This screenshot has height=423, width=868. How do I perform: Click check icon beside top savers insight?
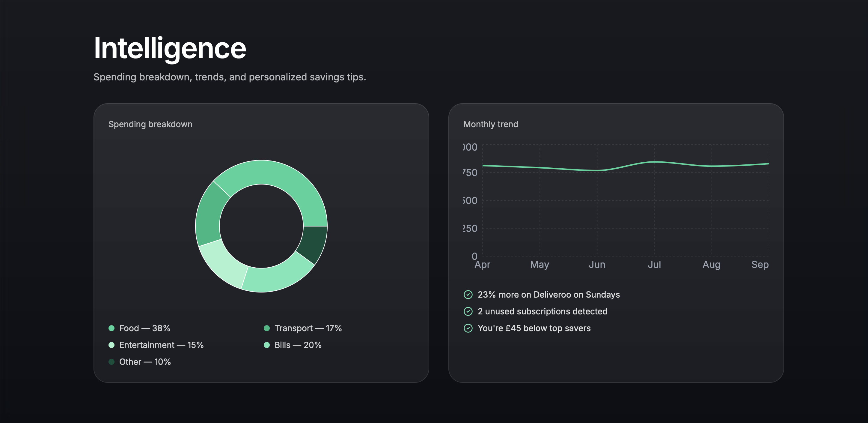468,328
